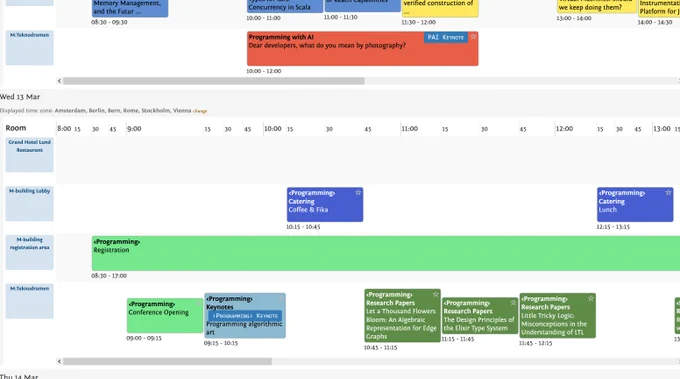This screenshot has width=680, height=379.
Task: Click the upper schedule's horizontal scrollbar thumb
Action: 214,81
